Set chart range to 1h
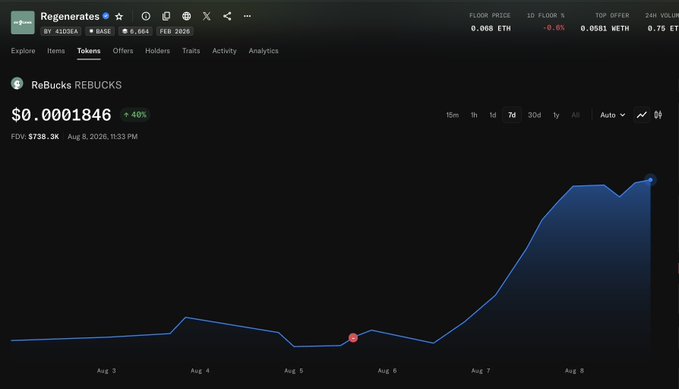679x389 pixels. pyautogui.click(x=474, y=115)
